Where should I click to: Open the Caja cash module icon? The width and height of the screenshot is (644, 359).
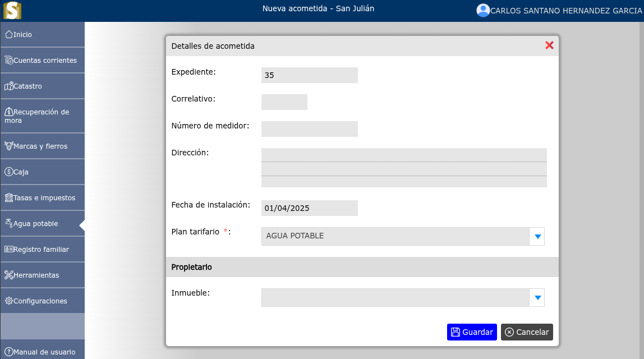pos(8,172)
